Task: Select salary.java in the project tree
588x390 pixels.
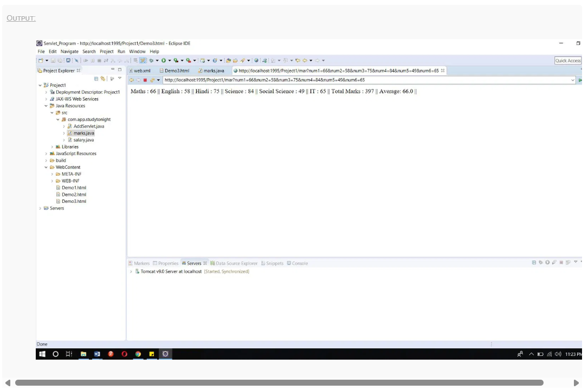Action: click(x=83, y=140)
